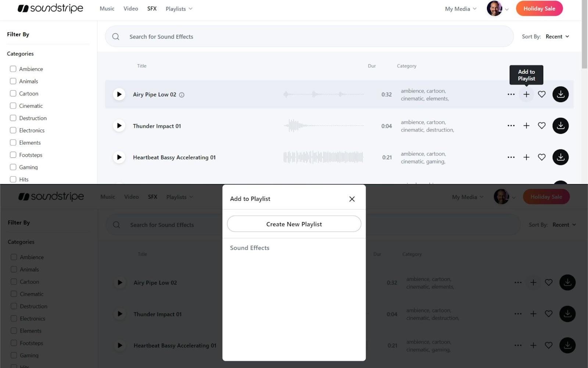Click the vertical scrollbar on the undimmed page
Viewport: 588px width, 368px height.
tap(584, 35)
